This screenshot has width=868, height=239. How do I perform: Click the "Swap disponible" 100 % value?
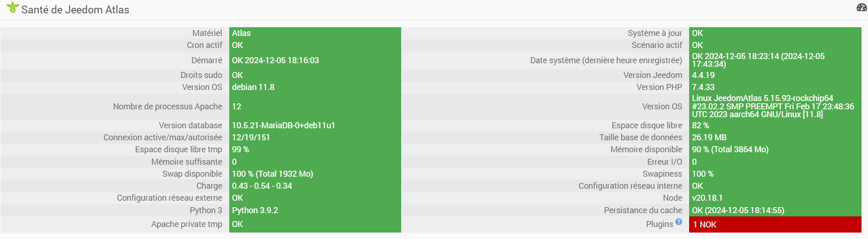(x=272, y=174)
